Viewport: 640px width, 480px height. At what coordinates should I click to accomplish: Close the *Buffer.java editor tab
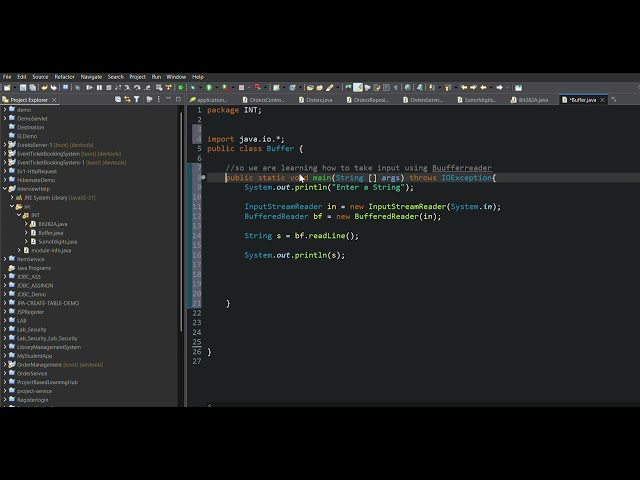click(x=602, y=100)
